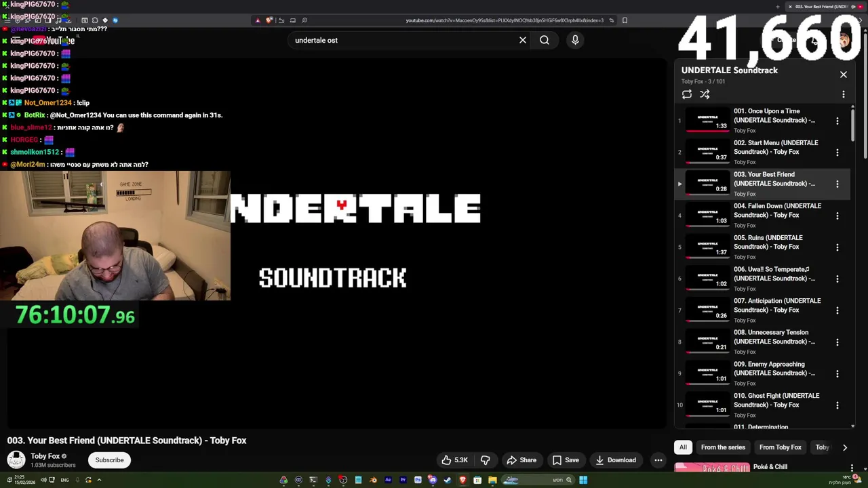
Task: Play 001. Once Upon a Time thumbnail
Action: [707, 121]
